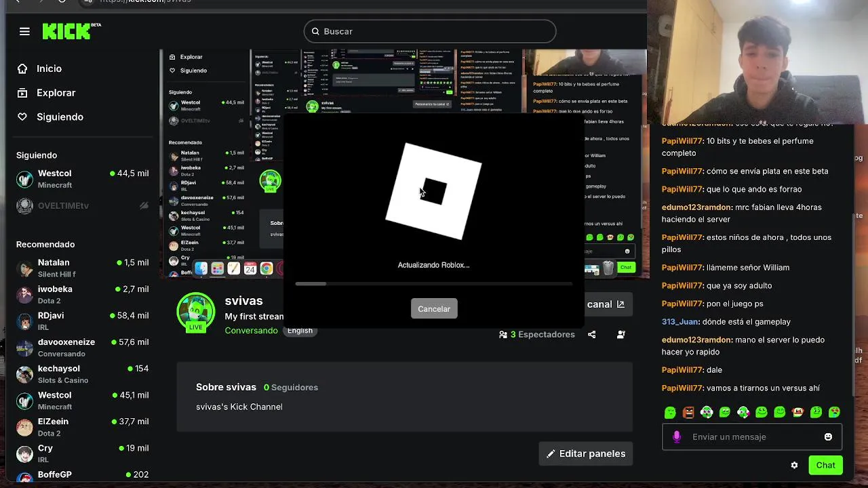Open the hamburger sidebar menu
The width and height of the screenshot is (868, 488).
(24, 31)
